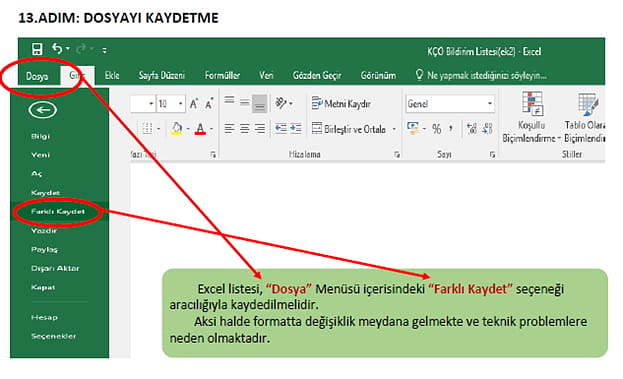Select Aç in the Dosya menu
The height and width of the screenshot is (379, 623).
tap(37, 174)
